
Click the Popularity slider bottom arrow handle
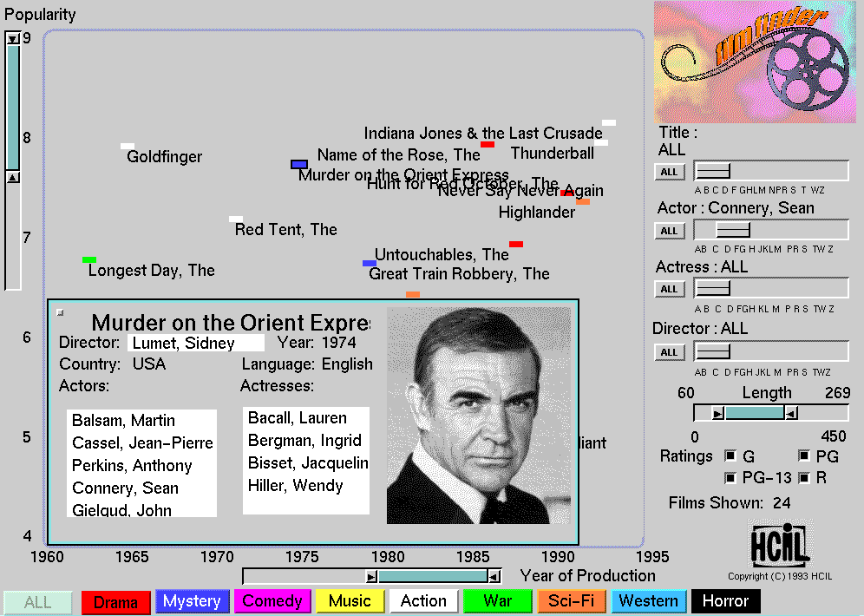coord(13,177)
